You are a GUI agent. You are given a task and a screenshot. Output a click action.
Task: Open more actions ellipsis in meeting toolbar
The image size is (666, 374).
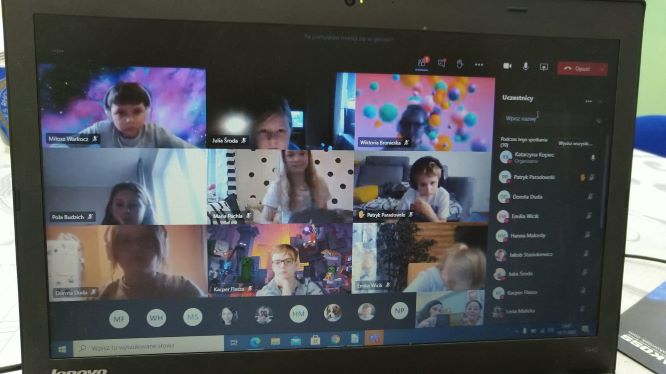click(x=479, y=65)
